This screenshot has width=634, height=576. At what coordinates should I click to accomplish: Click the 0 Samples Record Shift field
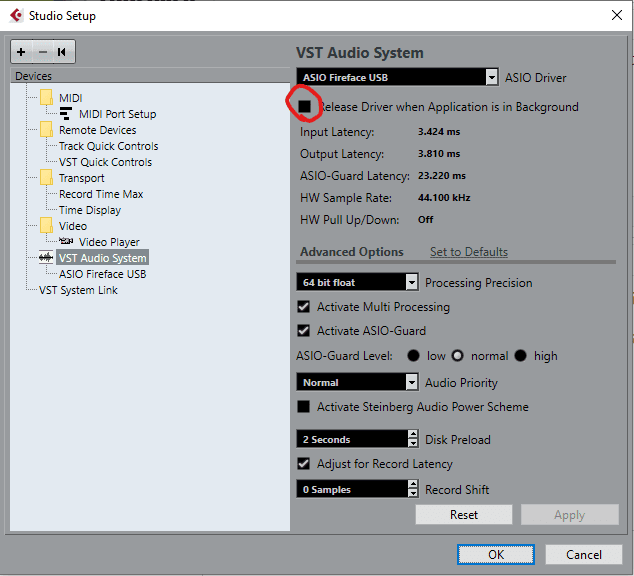[352, 489]
